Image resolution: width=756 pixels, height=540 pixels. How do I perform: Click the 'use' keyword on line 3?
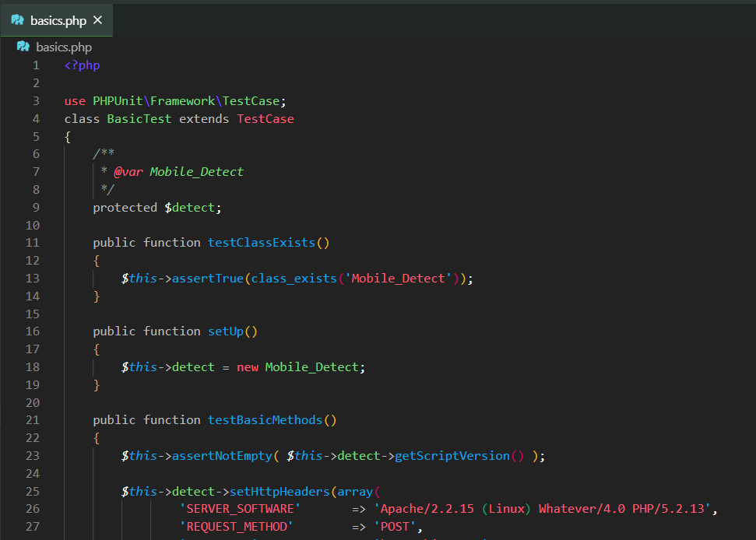click(x=75, y=100)
